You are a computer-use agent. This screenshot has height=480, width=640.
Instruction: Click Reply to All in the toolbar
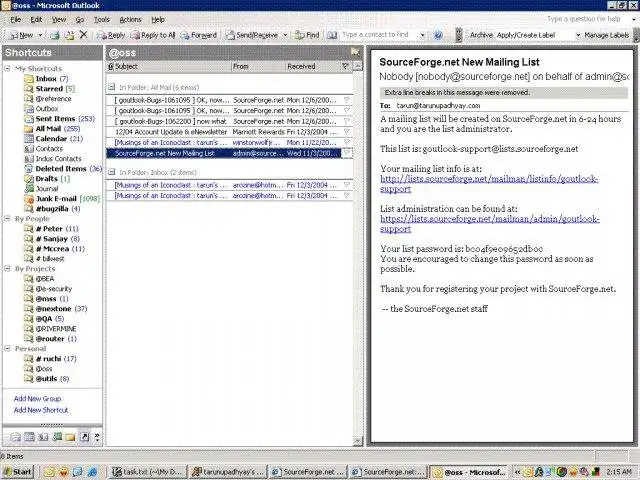click(x=153, y=35)
